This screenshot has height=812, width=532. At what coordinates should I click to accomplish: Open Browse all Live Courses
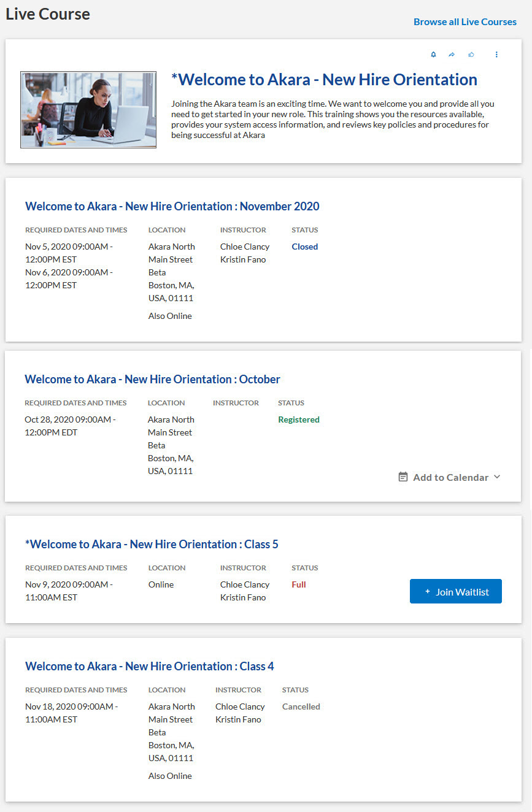point(465,21)
